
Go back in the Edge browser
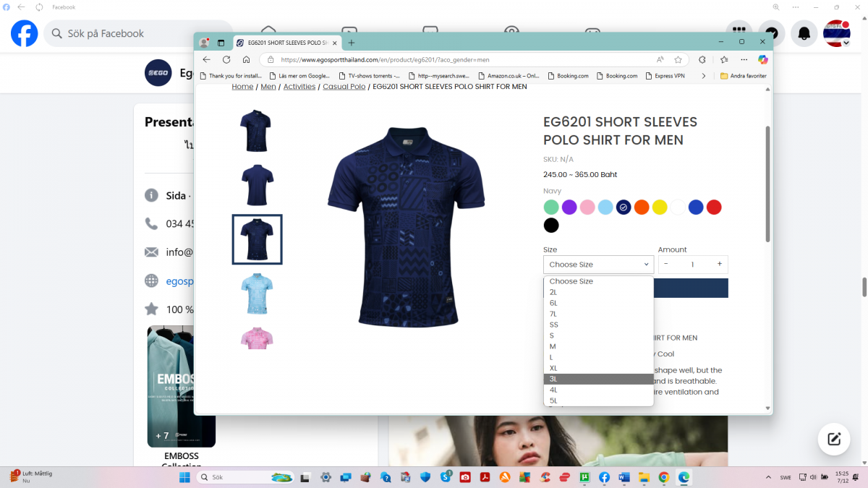point(206,60)
